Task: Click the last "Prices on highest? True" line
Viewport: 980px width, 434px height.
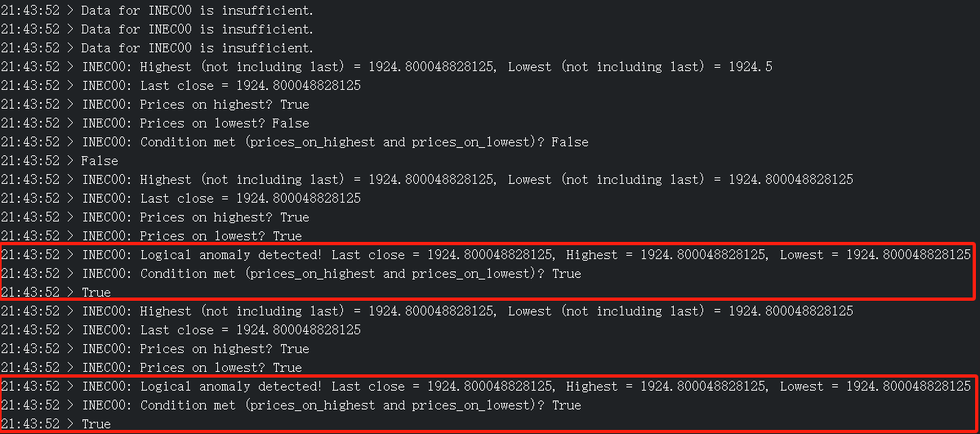Action: 155,349
